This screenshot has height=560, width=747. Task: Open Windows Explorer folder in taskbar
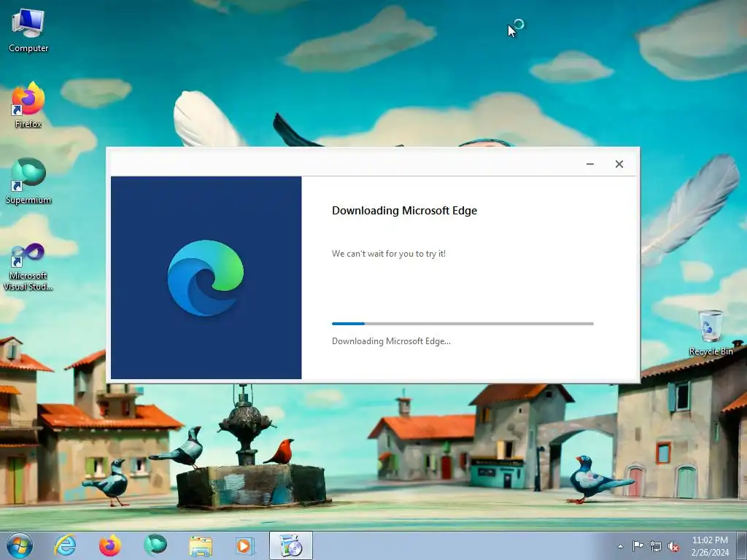point(201,545)
